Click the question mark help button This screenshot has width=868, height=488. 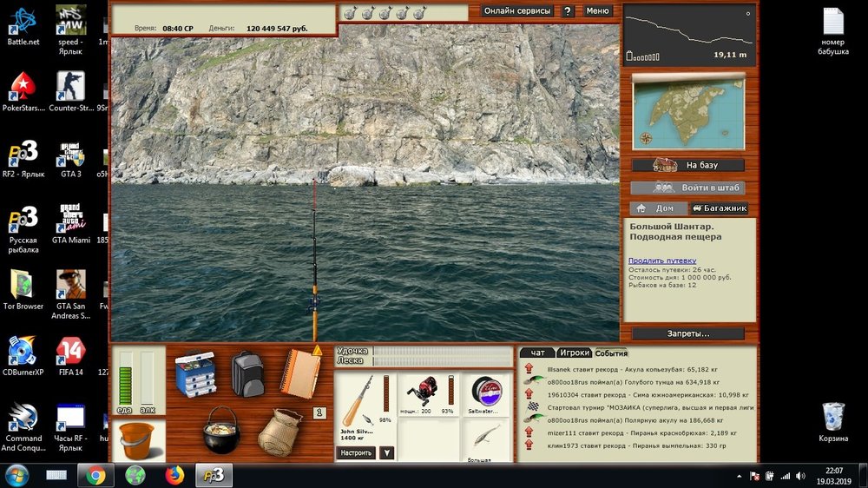568,11
